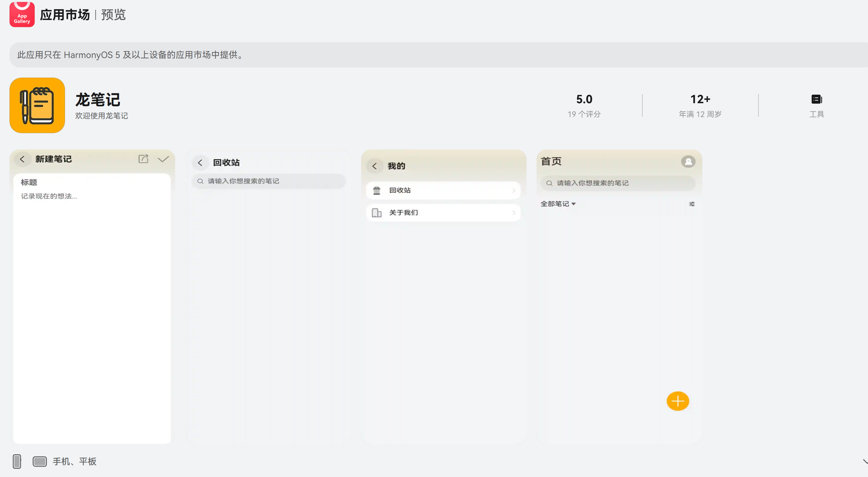Click the 19 个评分 text
This screenshot has height=477, width=868.
584,114
